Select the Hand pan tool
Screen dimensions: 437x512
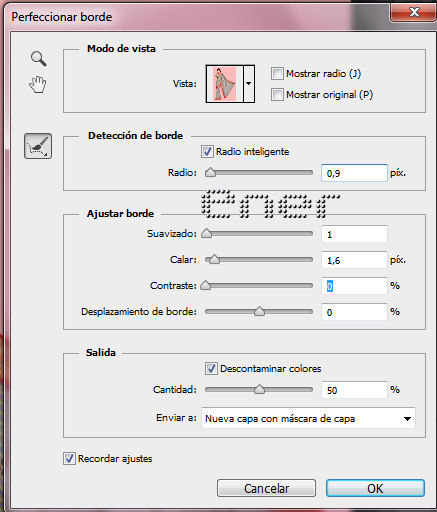point(38,84)
